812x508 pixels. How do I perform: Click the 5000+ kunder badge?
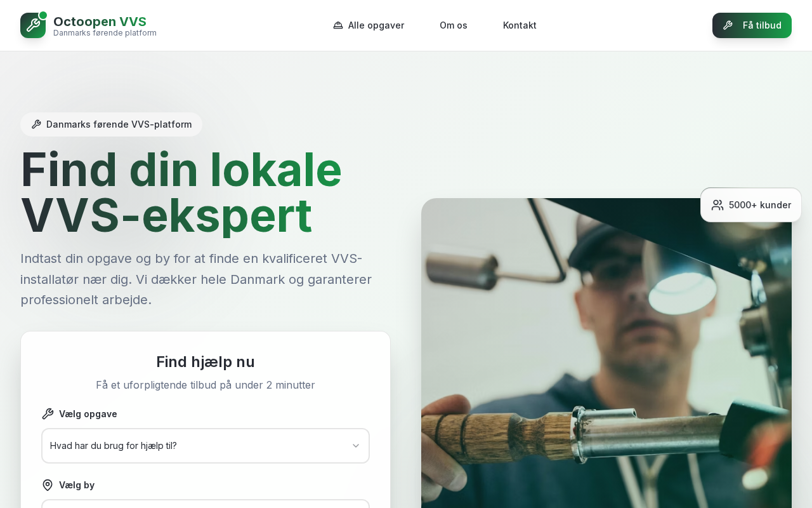coord(751,205)
